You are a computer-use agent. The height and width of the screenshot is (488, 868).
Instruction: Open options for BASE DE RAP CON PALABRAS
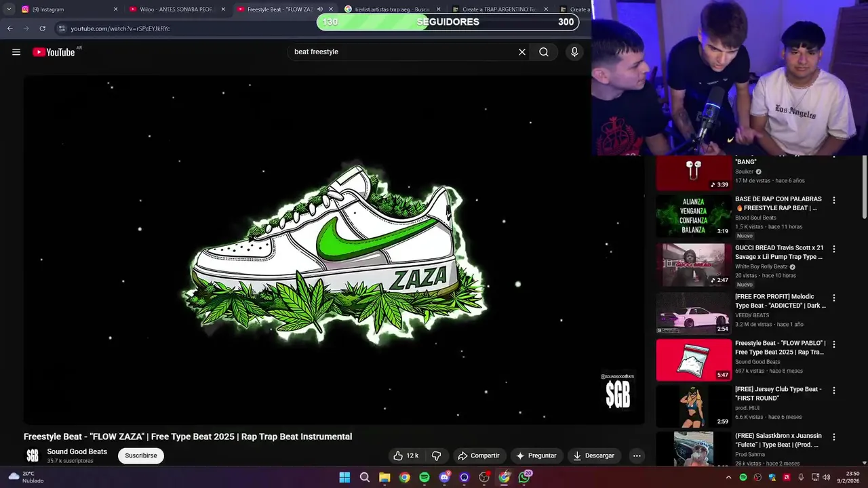click(834, 201)
